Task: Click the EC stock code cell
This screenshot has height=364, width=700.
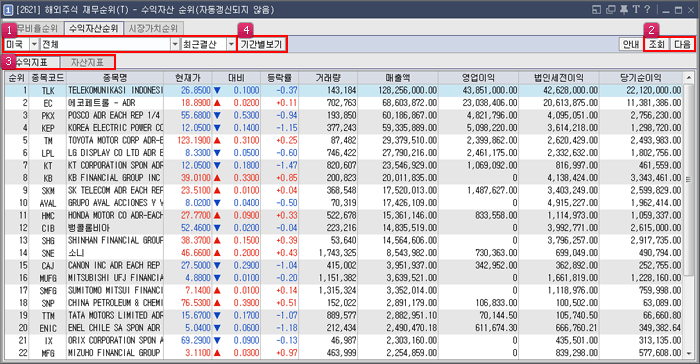Action: [x=48, y=103]
